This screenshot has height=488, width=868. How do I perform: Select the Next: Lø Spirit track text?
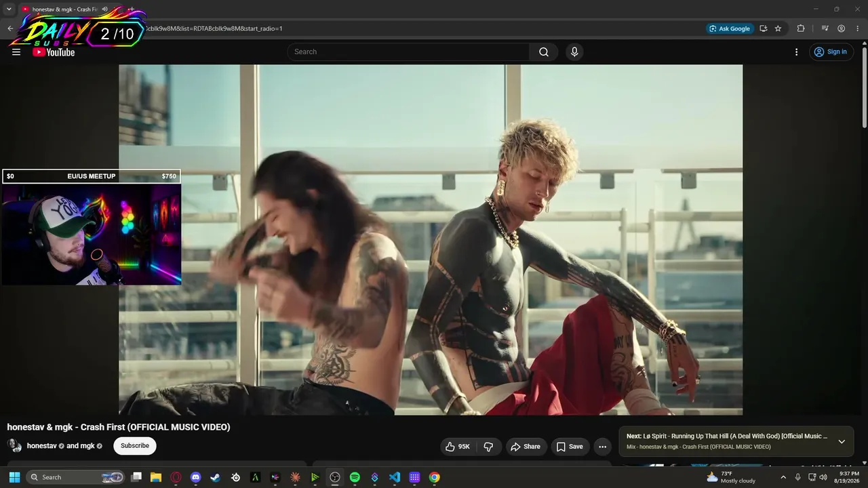point(726,436)
